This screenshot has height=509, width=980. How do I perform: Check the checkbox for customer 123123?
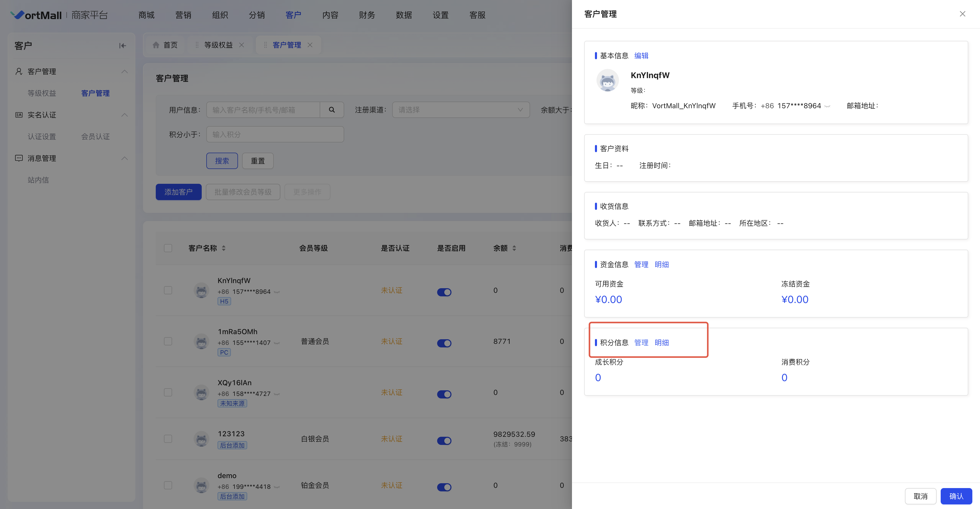coord(168,439)
